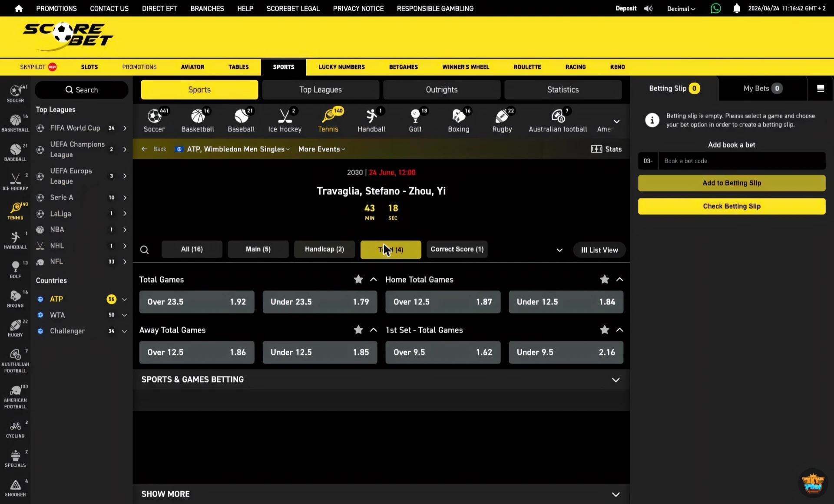Pick Under 9.5 at 2.16

point(566,352)
